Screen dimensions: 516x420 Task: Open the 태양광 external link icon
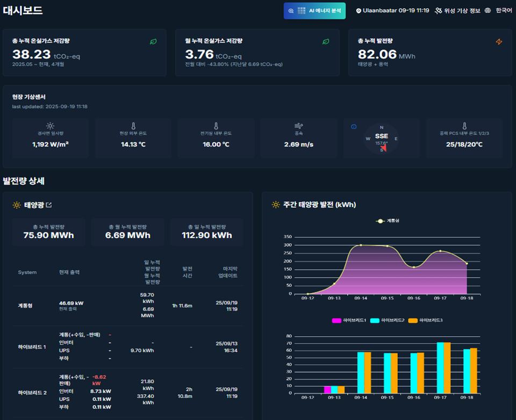pos(49,205)
